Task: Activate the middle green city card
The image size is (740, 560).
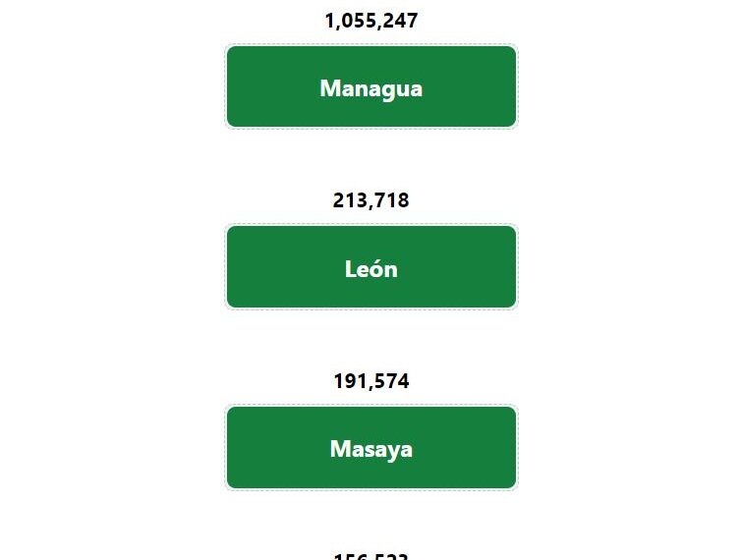Action: [371, 267]
